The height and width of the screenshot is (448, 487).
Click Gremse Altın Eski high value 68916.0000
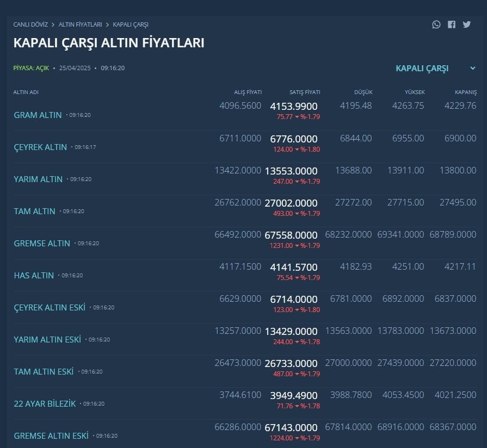point(400,427)
